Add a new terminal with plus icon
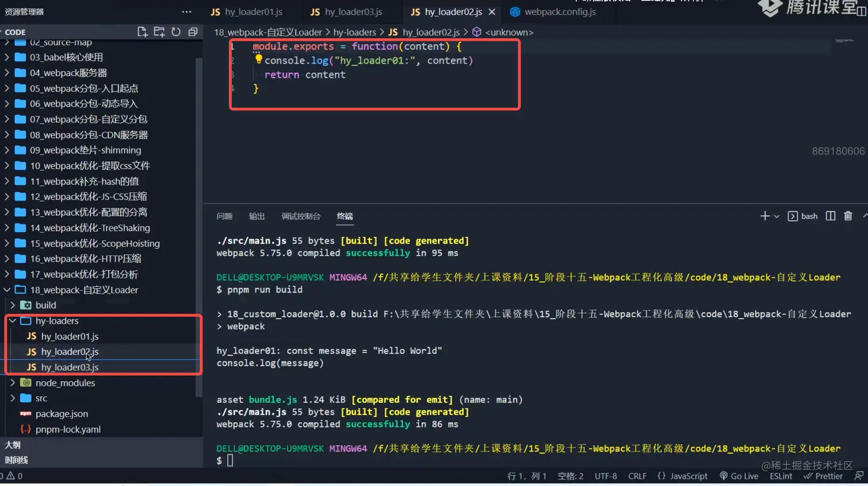868x486 pixels. point(765,216)
